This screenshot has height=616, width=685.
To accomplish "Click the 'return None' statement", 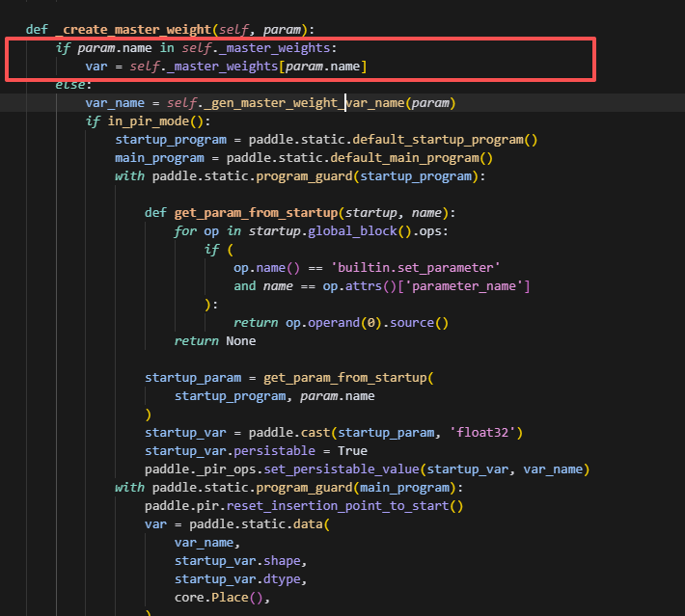I will click(215, 341).
